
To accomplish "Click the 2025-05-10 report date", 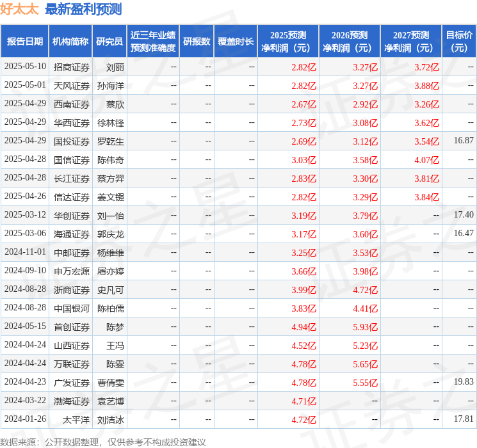I will [x=25, y=66].
